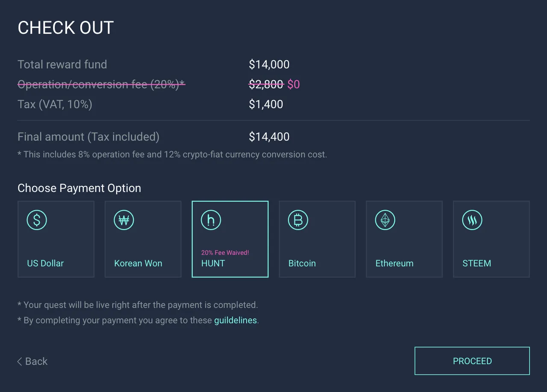Image resolution: width=547 pixels, height=392 pixels.
Task: Choose the HUNT payment card
Action: coord(230,239)
